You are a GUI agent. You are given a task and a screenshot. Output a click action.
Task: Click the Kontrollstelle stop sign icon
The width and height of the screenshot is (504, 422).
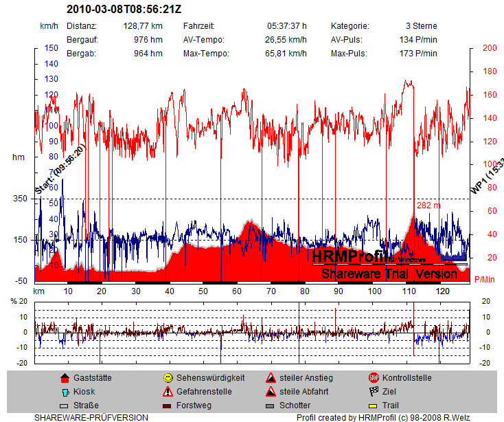click(x=374, y=378)
